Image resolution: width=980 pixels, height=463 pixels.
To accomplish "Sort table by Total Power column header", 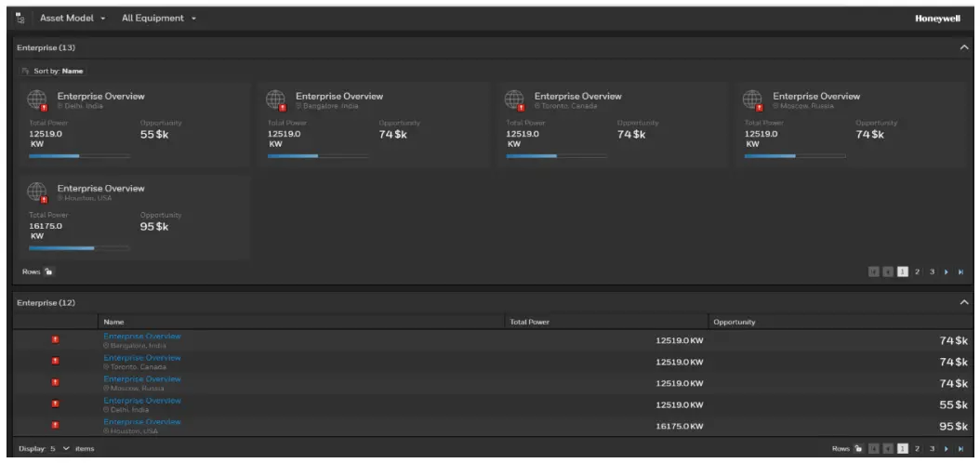I will [x=606, y=322].
